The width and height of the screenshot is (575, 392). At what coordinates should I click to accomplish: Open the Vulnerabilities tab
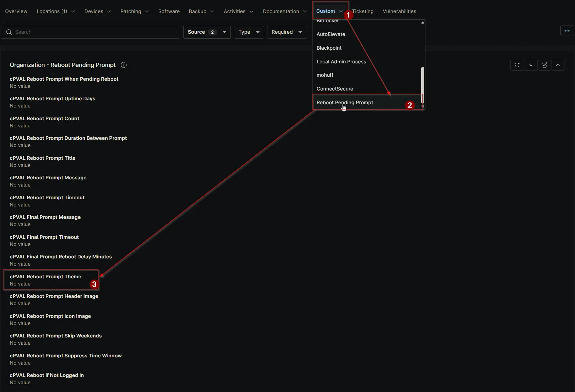[399, 11]
